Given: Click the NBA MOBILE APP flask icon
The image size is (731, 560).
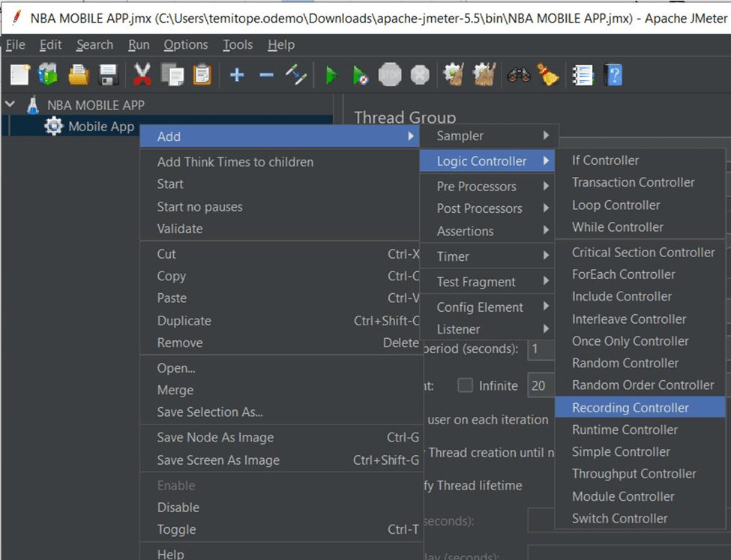Looking at the screenshot, I should point(33,105).
